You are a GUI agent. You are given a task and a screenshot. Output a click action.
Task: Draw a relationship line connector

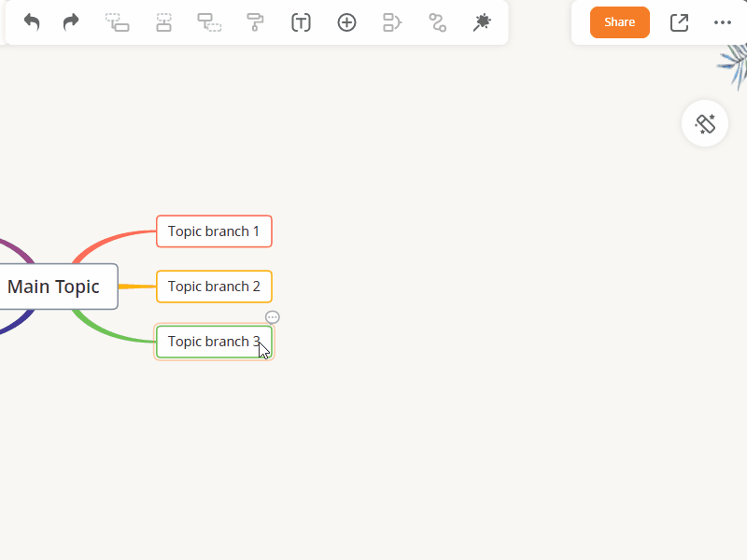(437, 22)
